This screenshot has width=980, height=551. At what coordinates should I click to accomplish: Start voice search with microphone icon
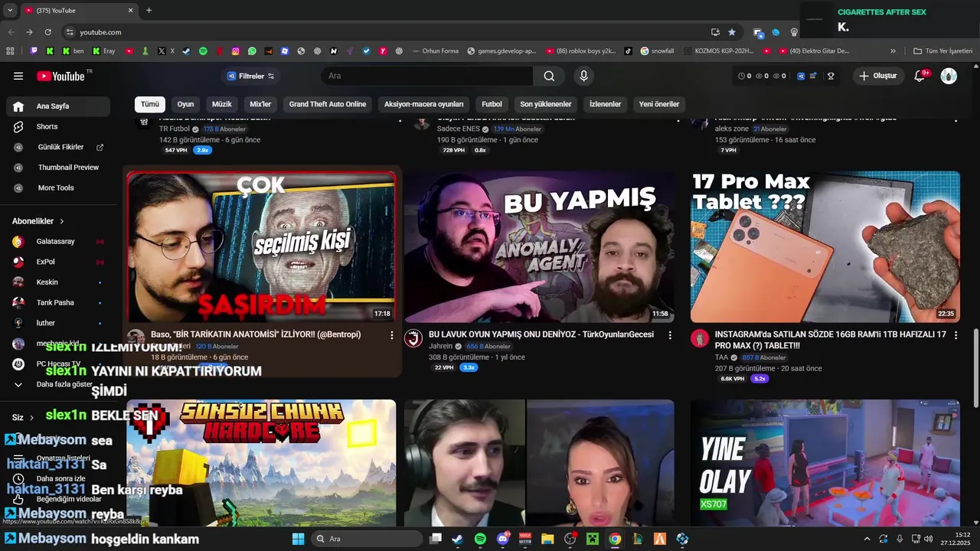tap(583, 76)
